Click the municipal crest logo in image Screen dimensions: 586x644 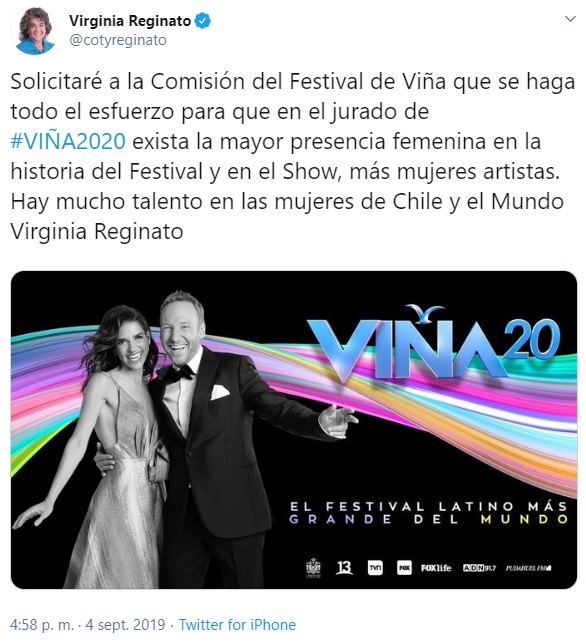click(x=313, y=568)
